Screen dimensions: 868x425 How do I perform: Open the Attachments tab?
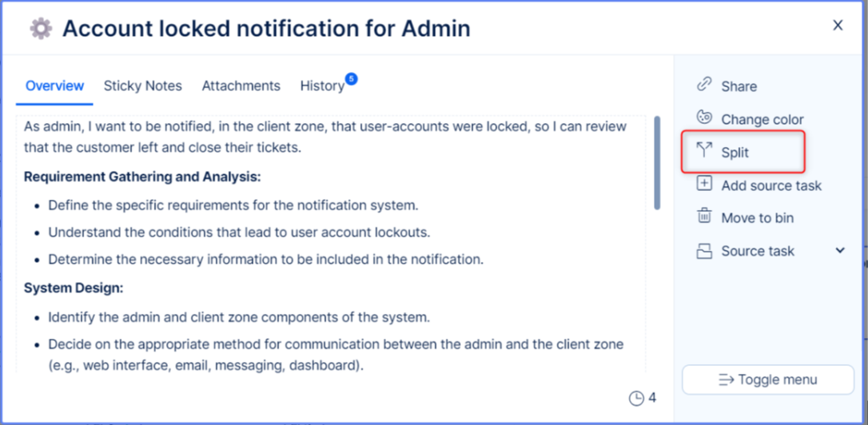click(241, 85)
